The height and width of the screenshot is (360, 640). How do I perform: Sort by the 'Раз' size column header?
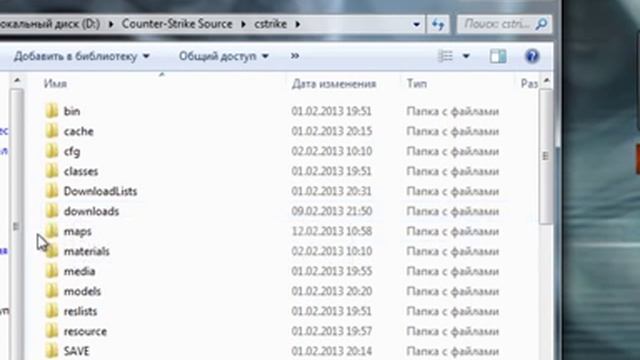(x=529, y=84)
